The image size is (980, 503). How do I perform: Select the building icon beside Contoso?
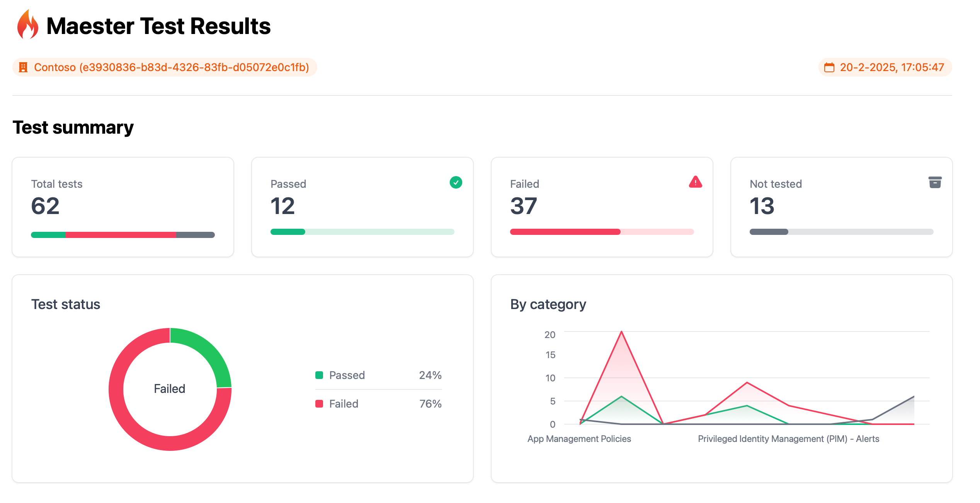click(23, 67)
